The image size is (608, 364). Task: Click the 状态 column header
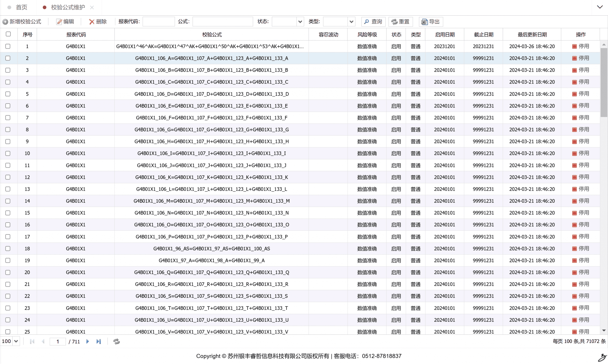coord(396,35)
